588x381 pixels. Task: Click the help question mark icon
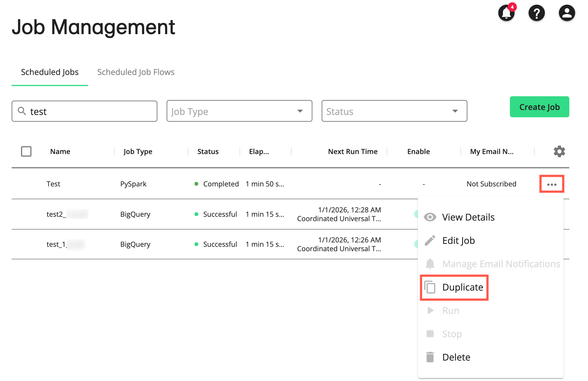(x=536, y=13)
